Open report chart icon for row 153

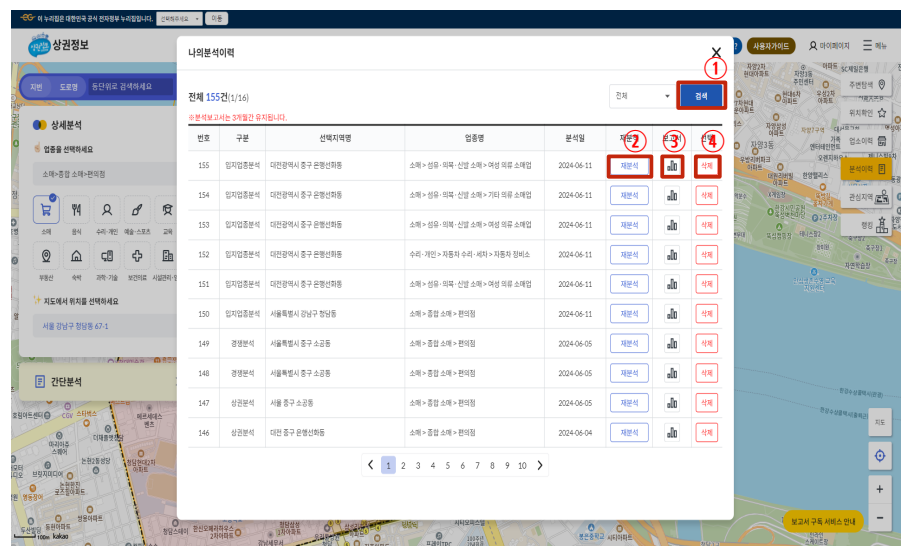(x=672, y=225)
